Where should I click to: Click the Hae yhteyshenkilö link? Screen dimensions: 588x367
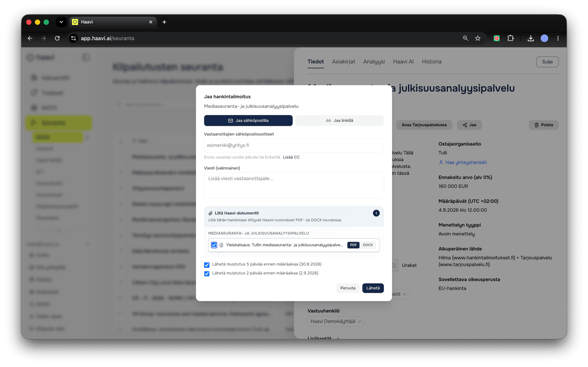tap(463, 162)
